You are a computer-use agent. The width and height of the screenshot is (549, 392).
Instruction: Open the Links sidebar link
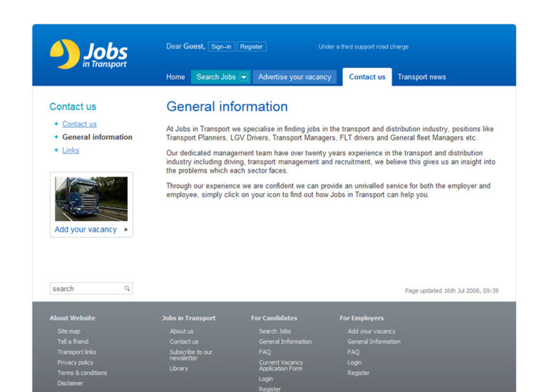click(71, 150)
